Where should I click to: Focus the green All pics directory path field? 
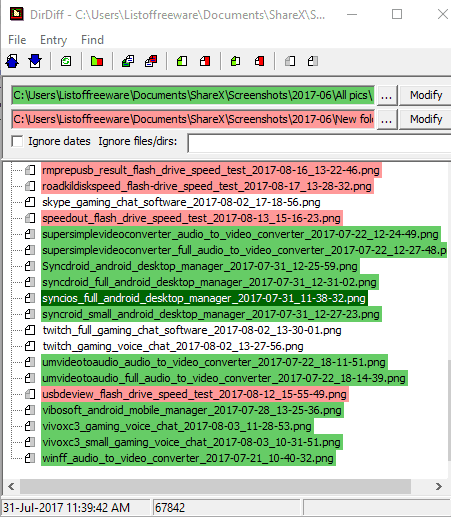193,95
